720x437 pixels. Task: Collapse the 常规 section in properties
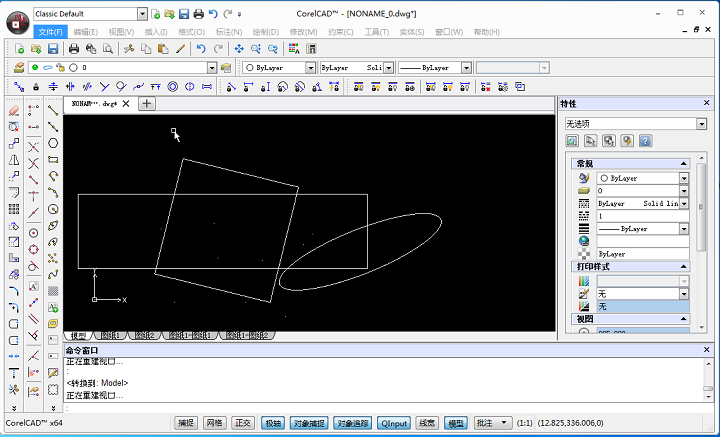683,163
